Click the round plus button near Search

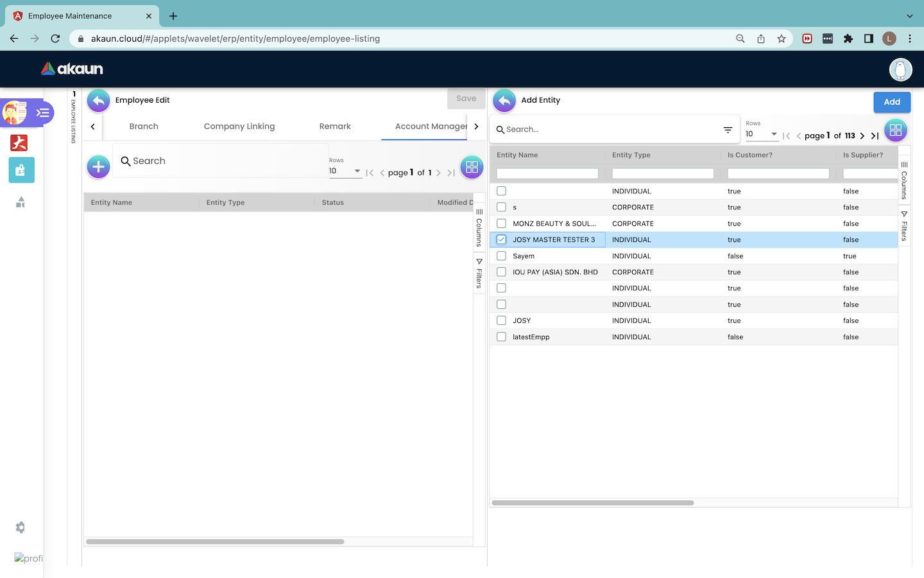click(98, 167)
